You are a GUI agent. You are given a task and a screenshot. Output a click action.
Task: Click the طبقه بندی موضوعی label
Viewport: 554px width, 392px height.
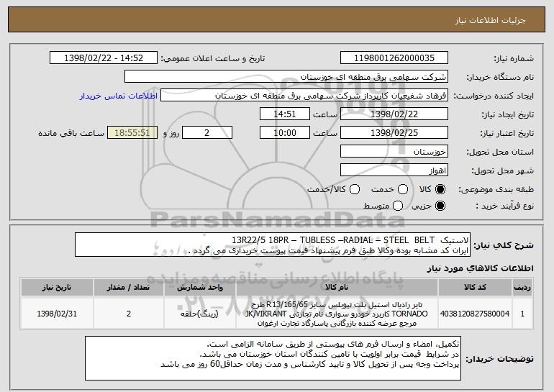tap(496, 190)
